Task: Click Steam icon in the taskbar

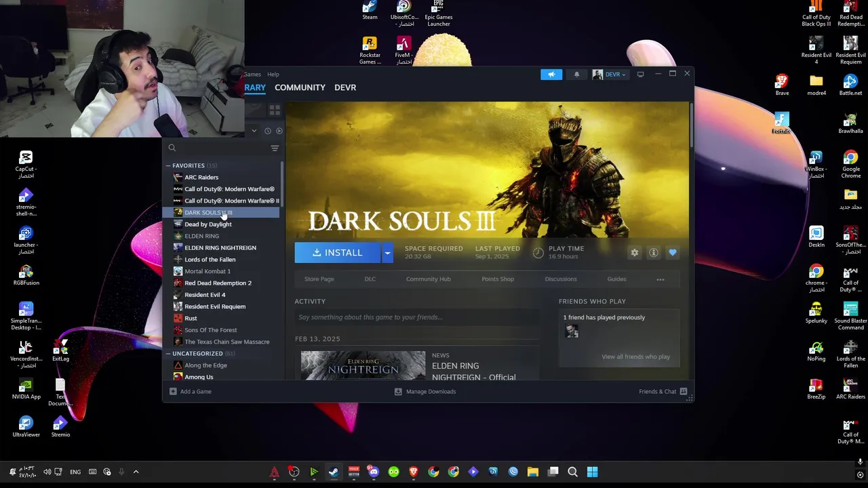Action: (x=334, y=472)
